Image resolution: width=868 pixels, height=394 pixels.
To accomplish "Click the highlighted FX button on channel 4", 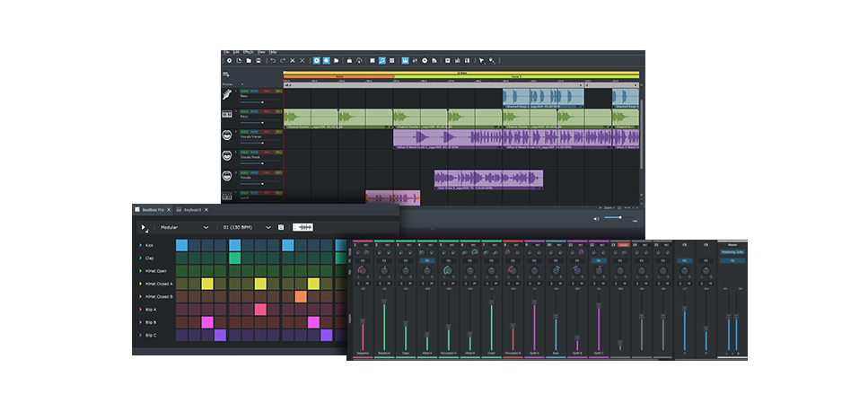I will (426, 260).
